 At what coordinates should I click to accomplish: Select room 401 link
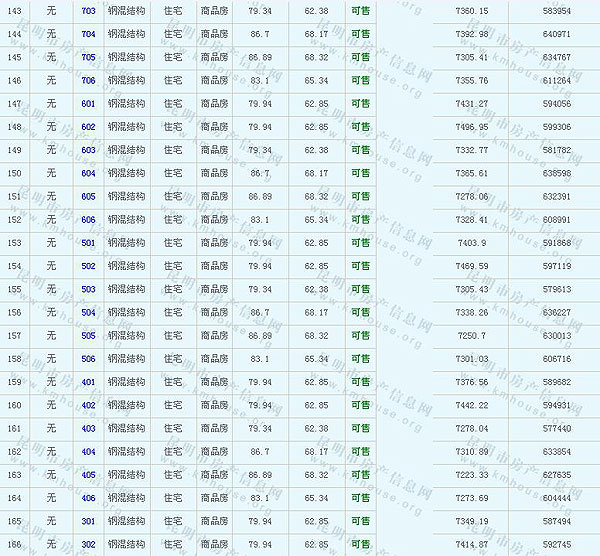[x=88, y=382]
